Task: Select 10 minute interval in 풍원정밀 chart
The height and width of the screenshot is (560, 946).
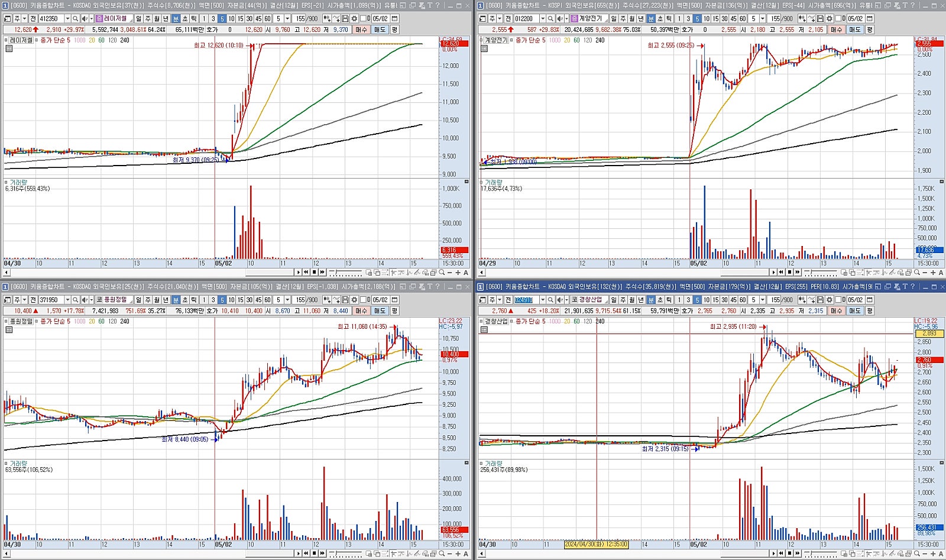Action: pos(231,300)
